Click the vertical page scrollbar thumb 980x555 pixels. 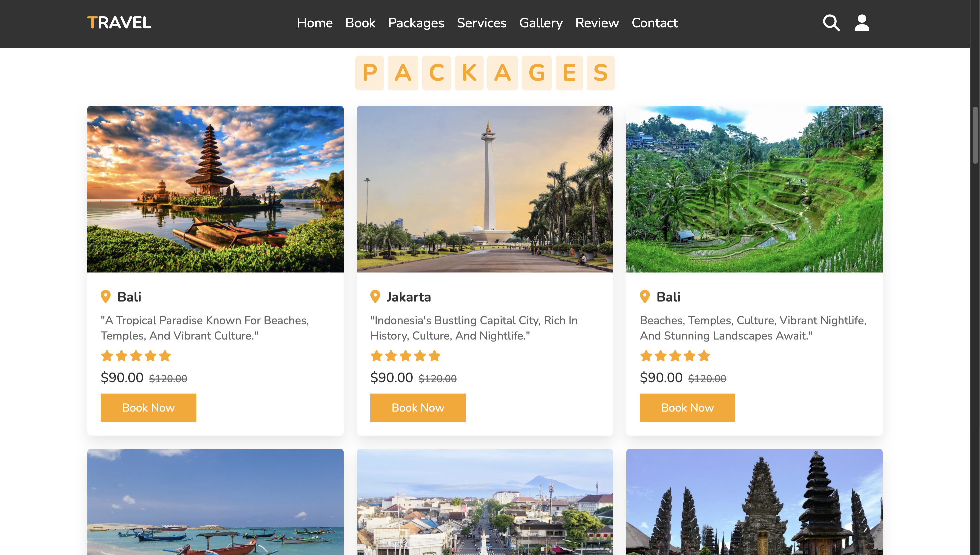(975, 135)
